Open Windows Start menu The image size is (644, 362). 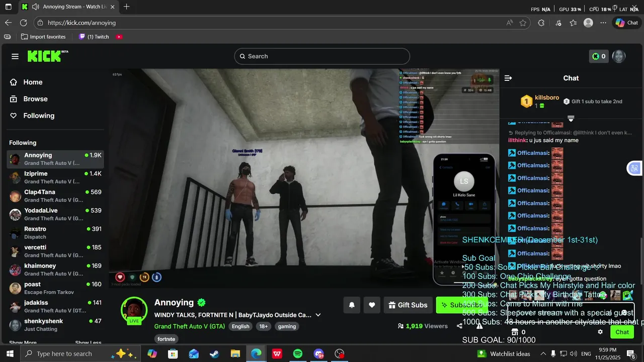pos(10,353)
